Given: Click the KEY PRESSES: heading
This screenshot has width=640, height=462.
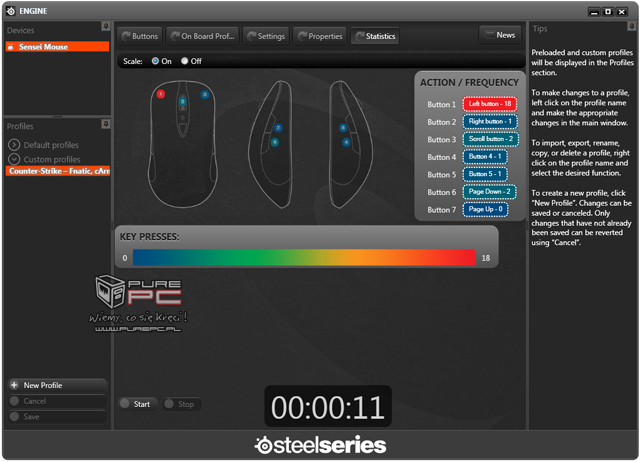Looking at the screenshot, I should [149, 237].
